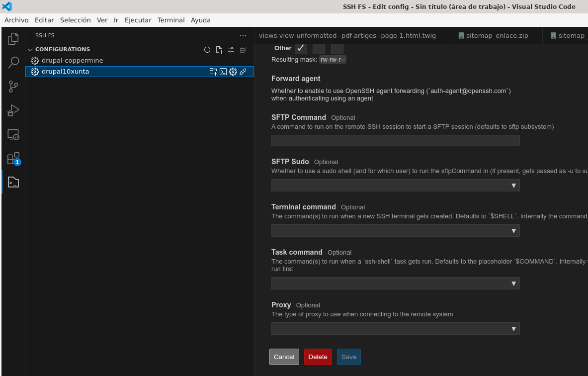
Task: Open terminal icon for drupal10xunta
Action: pos(223,72)
